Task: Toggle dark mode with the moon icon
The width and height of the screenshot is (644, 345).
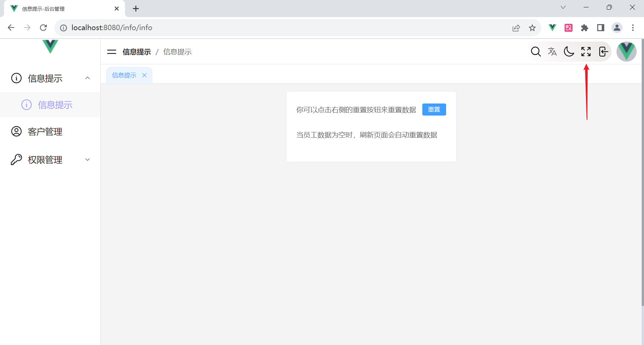Action: click(569, 52)
